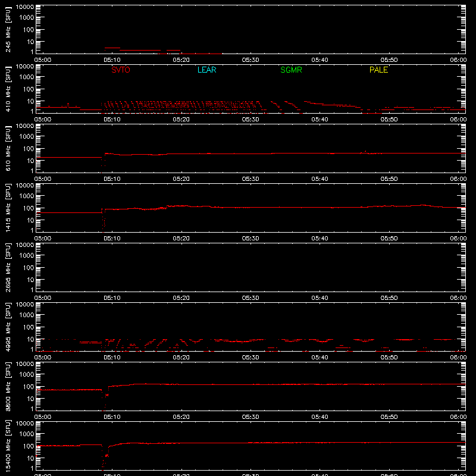This screenshot has width=476, height=476.
Task: Click 05:40 time label under 610 MHz plot
Action: [x=320, y=179]
